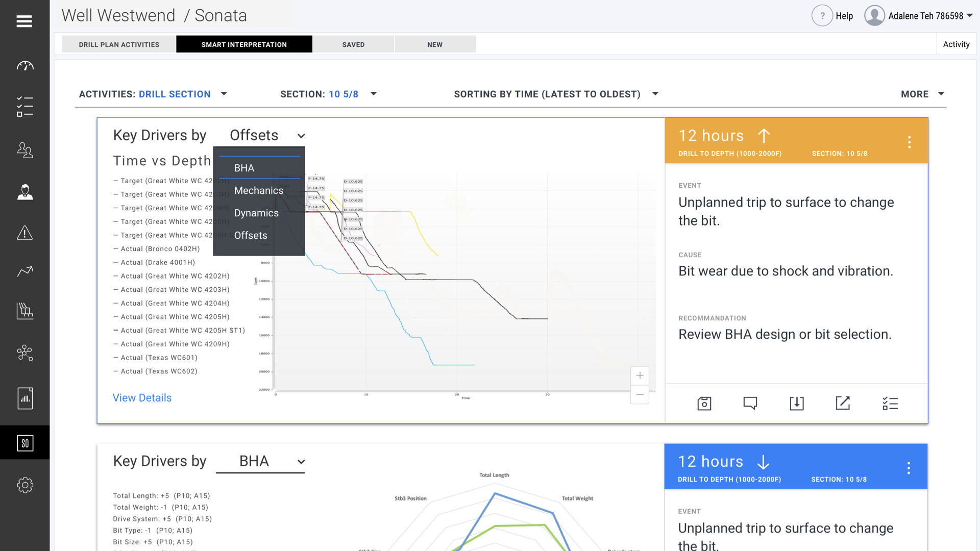Toggle Actual (Bronco 0402H) legend series
This screenshot has height=551, width=980.
coord(160,249)
